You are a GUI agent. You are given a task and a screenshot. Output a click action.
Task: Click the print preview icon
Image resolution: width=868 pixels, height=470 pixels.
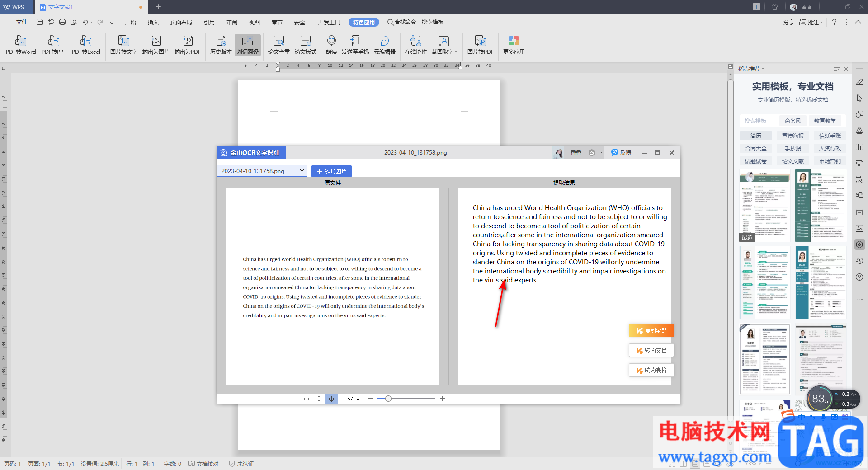pos(74,22)
